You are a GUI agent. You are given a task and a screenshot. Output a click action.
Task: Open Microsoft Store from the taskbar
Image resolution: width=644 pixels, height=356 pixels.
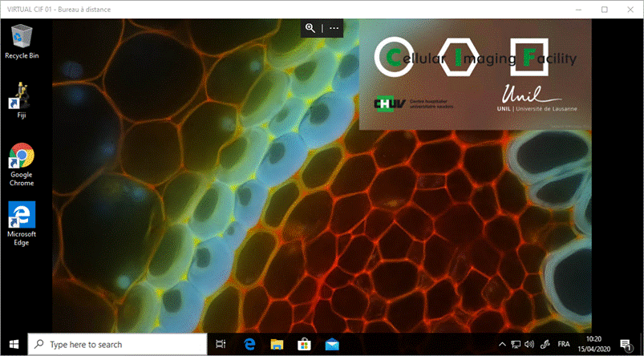(x=305, y=344)
